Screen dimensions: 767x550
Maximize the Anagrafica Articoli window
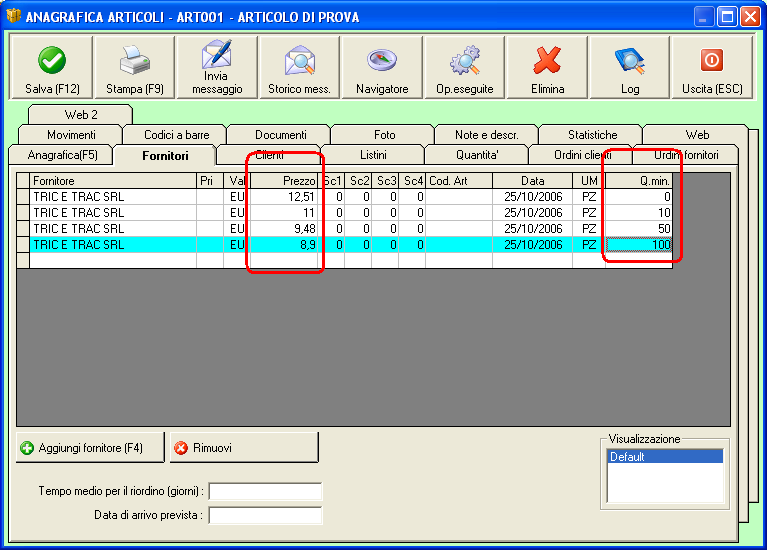point(727,17)
